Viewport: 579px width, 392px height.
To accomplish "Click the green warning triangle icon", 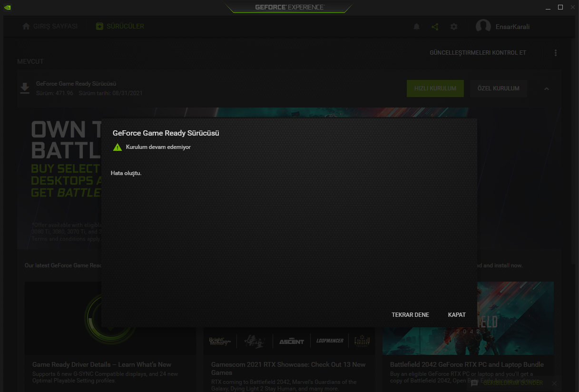I will (x=118, y=147).
